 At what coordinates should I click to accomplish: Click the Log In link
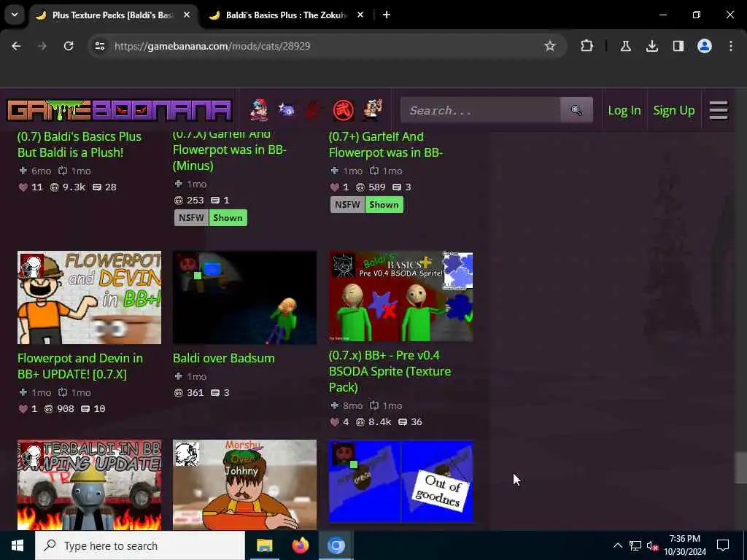(x=624, y=111)
